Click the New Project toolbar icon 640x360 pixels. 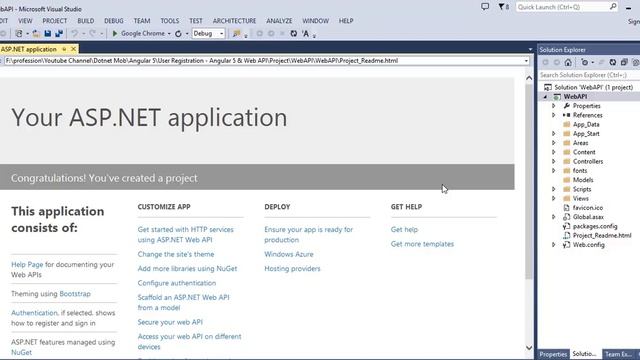(19, 33)
